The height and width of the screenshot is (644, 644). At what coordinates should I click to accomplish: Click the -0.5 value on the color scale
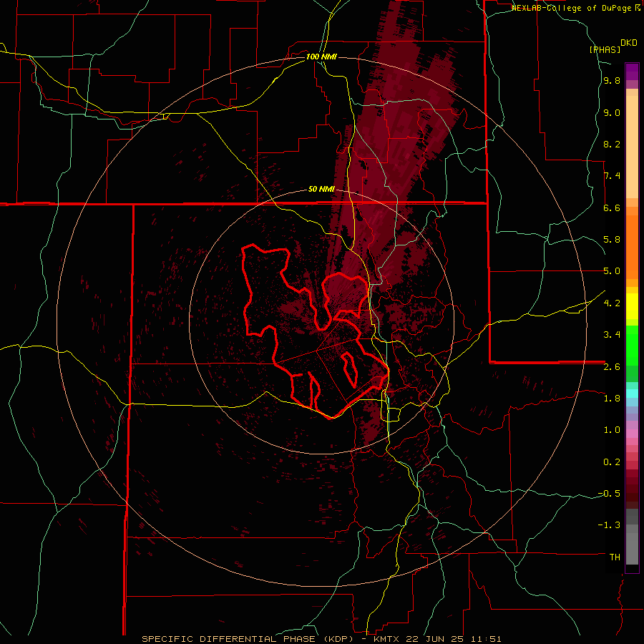click(x=609, y=493)
